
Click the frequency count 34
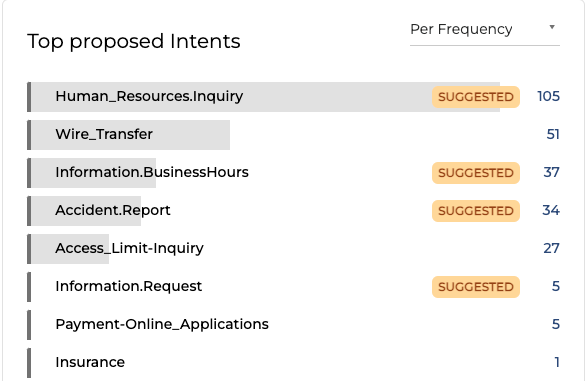[551, 211]
